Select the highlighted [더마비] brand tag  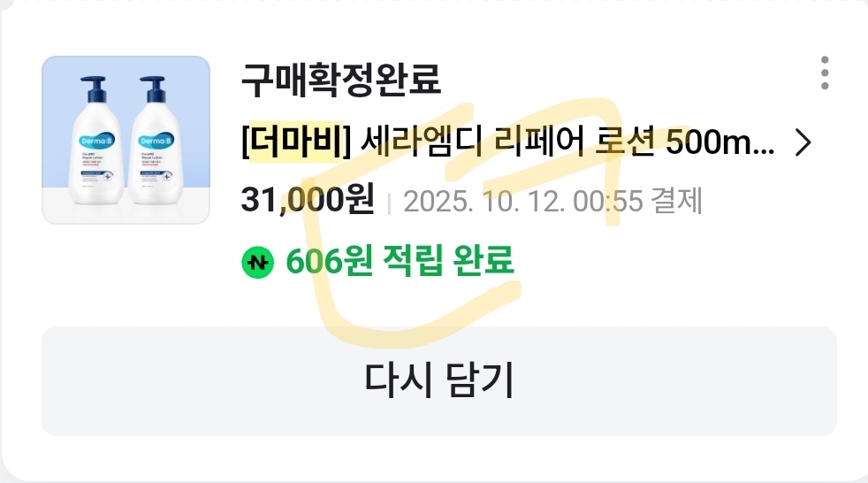tap(296, 142)
